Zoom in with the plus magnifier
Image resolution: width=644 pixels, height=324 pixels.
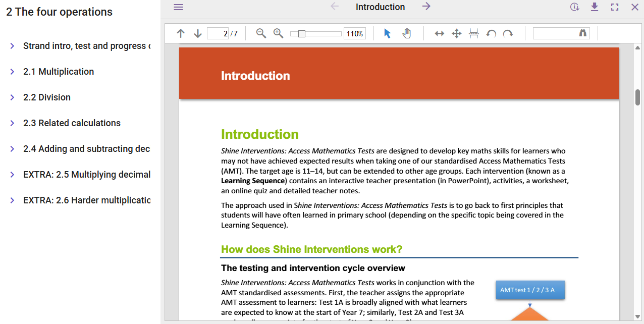click(x=278, y=33)
